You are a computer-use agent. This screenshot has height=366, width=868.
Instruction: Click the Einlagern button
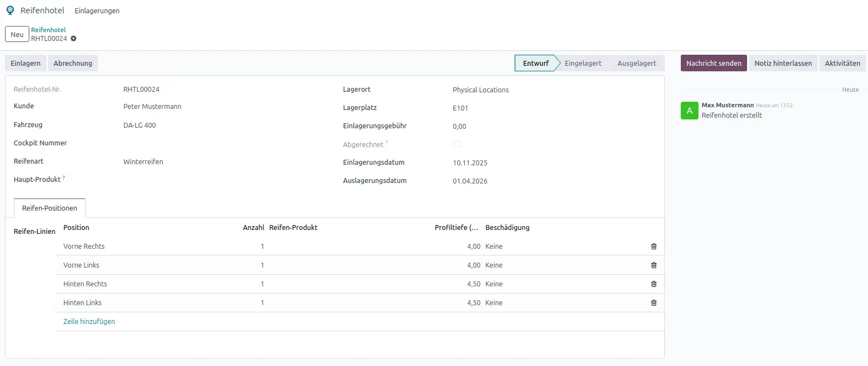pyautogui.click(x=25, y=64)
